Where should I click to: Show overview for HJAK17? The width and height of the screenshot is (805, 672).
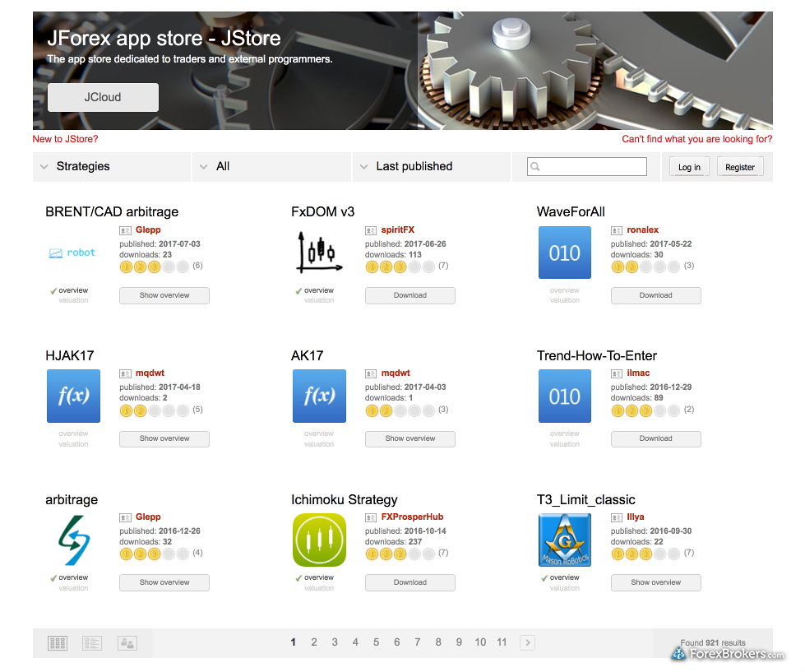pyautogui.click(x=164, y=438)
